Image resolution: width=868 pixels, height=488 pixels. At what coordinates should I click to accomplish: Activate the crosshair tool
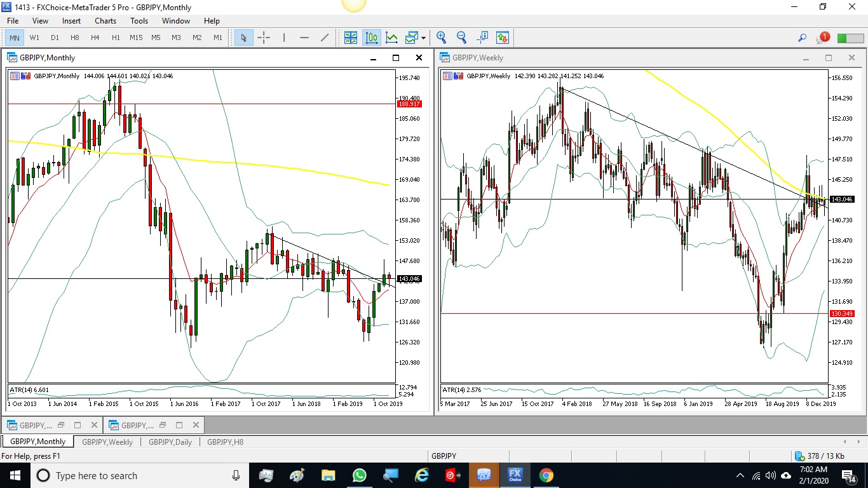point(264,38)
